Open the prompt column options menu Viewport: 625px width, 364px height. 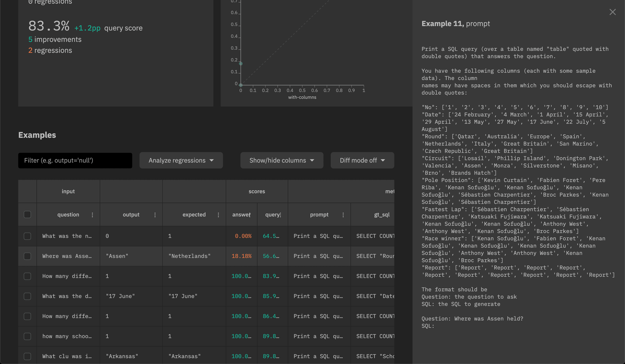[x=343, y=215]
